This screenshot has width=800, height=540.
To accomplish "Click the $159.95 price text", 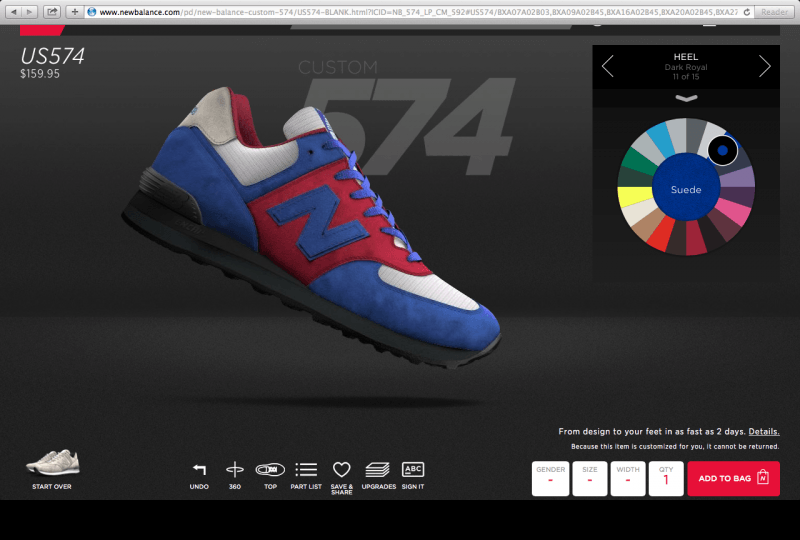I will [x=40, y=74].
